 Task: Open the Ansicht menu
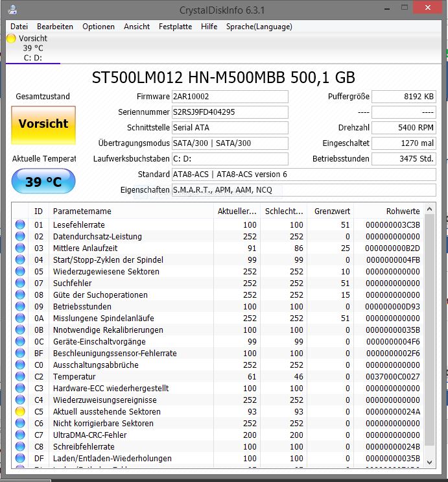coord(137,27)
